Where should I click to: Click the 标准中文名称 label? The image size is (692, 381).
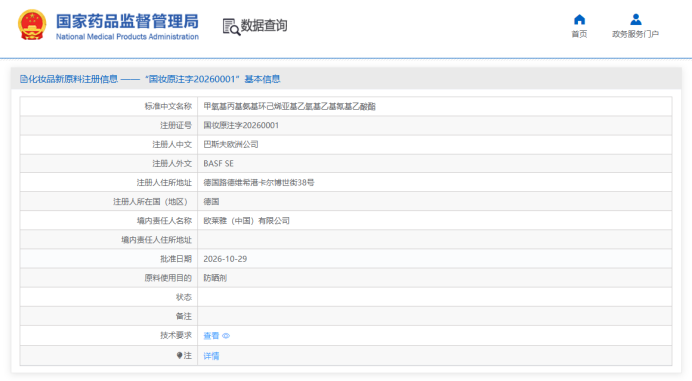tap(168, 106)
